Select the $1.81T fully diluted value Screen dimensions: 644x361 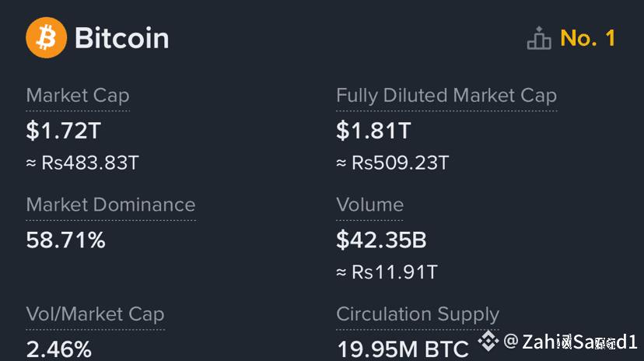click(373, 130)
